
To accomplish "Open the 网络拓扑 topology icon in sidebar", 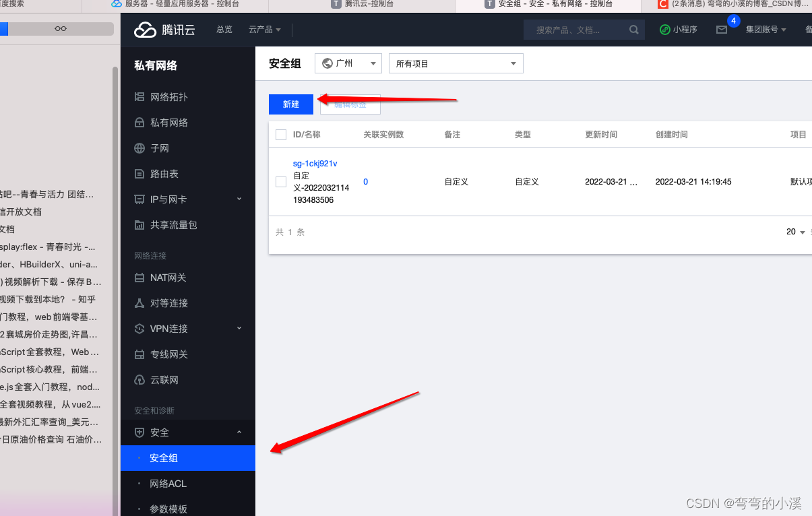I will [138, 96].
